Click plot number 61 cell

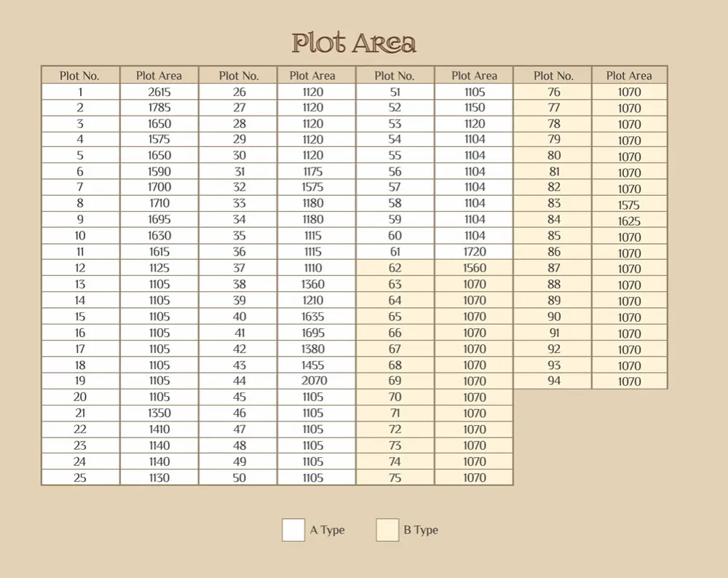395,252
